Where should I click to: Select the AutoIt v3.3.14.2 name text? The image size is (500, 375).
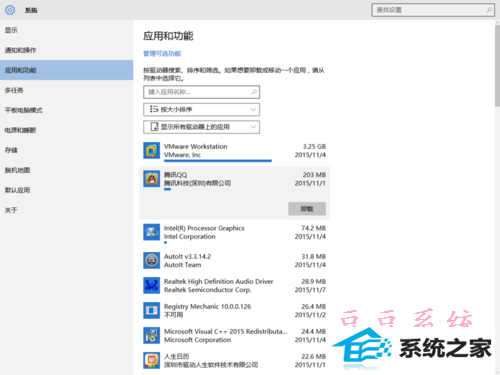pyautogui.click(x=187, y=256)
